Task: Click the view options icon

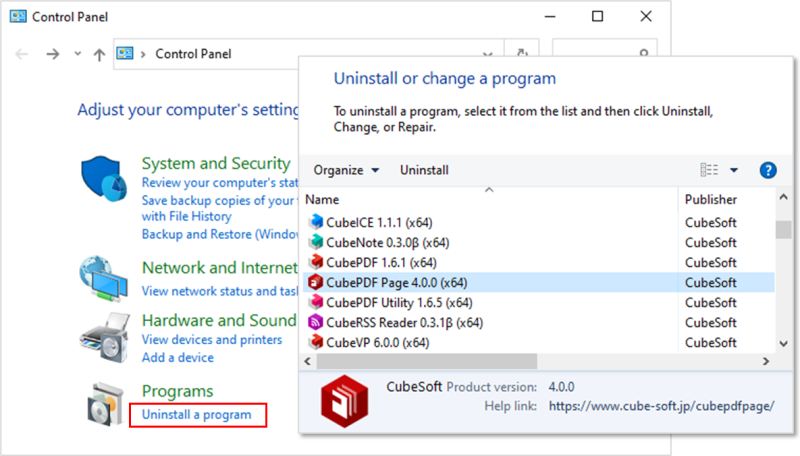Action: pos(709,170)
